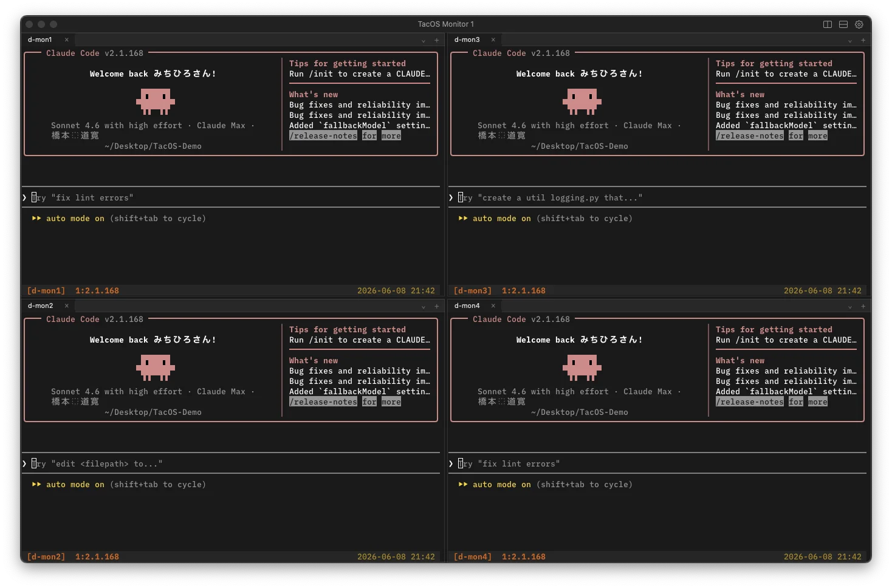
Task: Click the pink Claude mascot in d-mon4
Action: click(582, 367)
